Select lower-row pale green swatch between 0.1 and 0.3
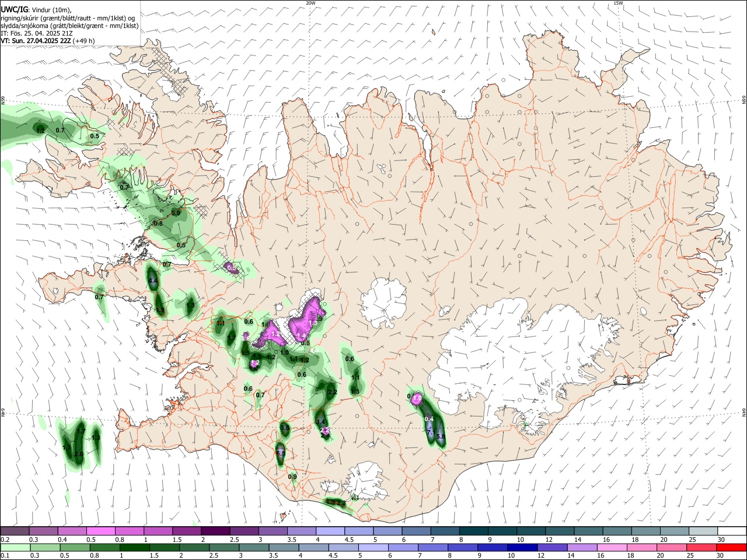747x560 pixels. [x=15, y=547]
